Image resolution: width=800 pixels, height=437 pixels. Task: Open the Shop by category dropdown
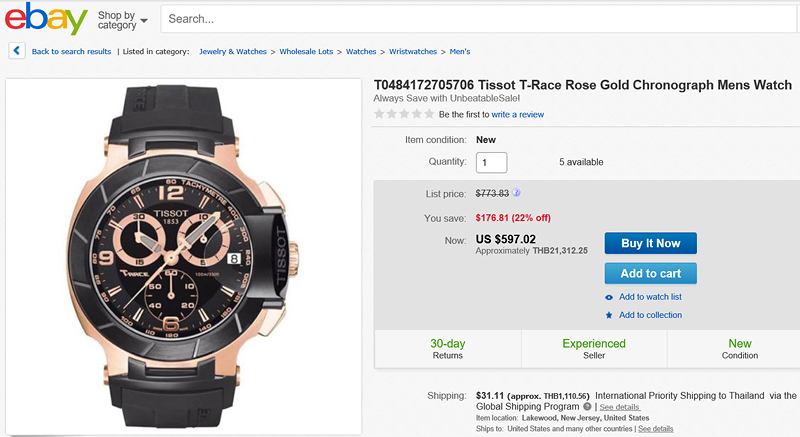[x=123, y=20]
